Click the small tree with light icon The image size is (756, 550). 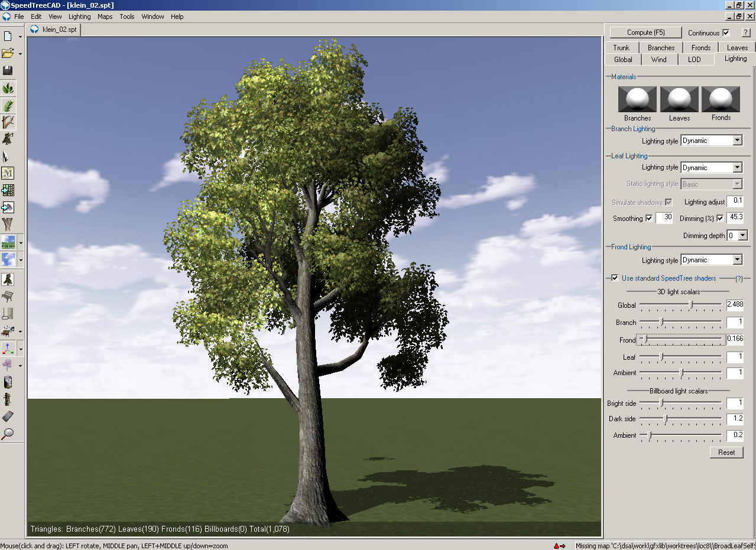point(8,139)
